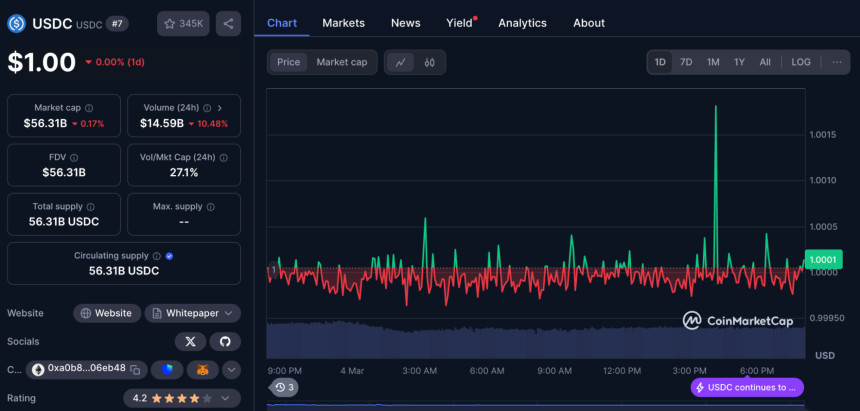Viewport: 860px width, 411px height.
Task: Click the chart events history badge
Action: [284, 387]
